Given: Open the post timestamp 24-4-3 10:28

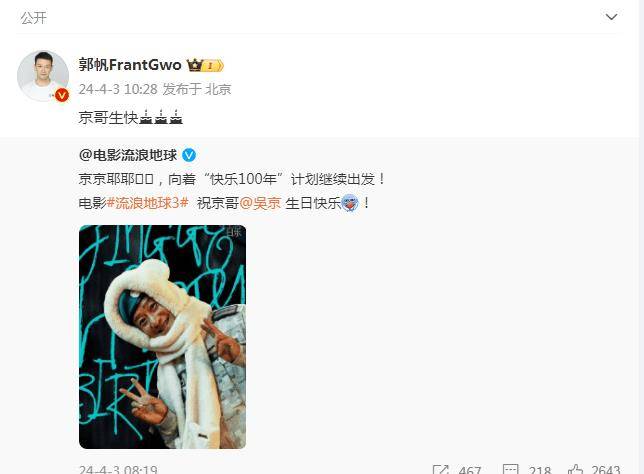Looking at the screenshot, I should (118, 89).
